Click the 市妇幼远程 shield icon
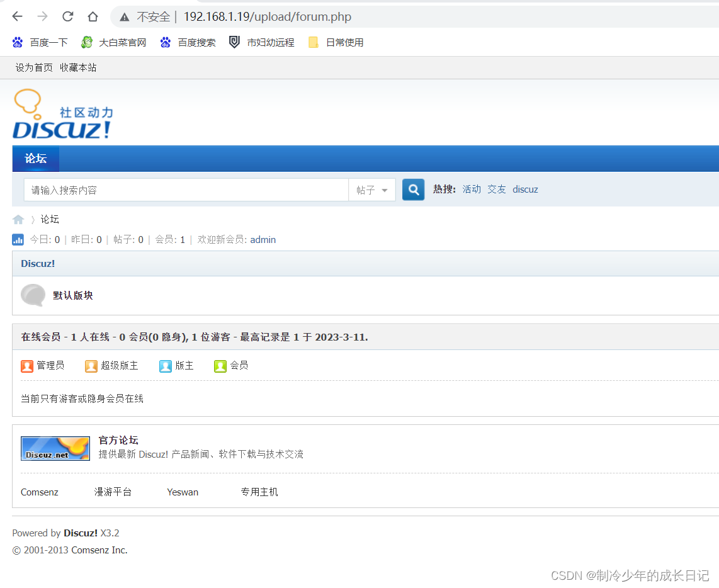This screenshot has width=719, height=588. pyautogui.click(x=234, y=42)
